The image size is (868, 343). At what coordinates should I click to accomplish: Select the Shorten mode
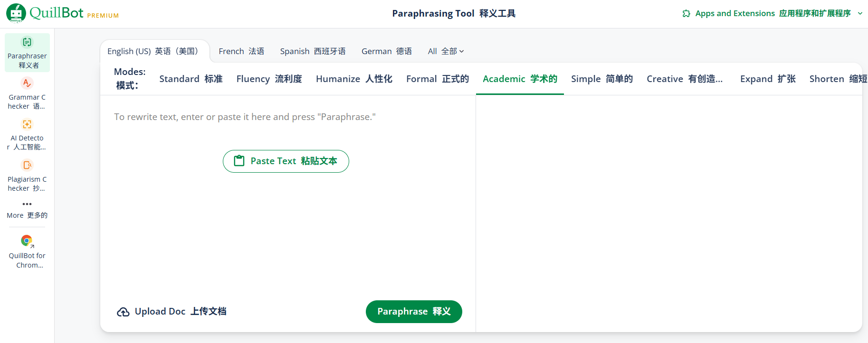(838, 79)
